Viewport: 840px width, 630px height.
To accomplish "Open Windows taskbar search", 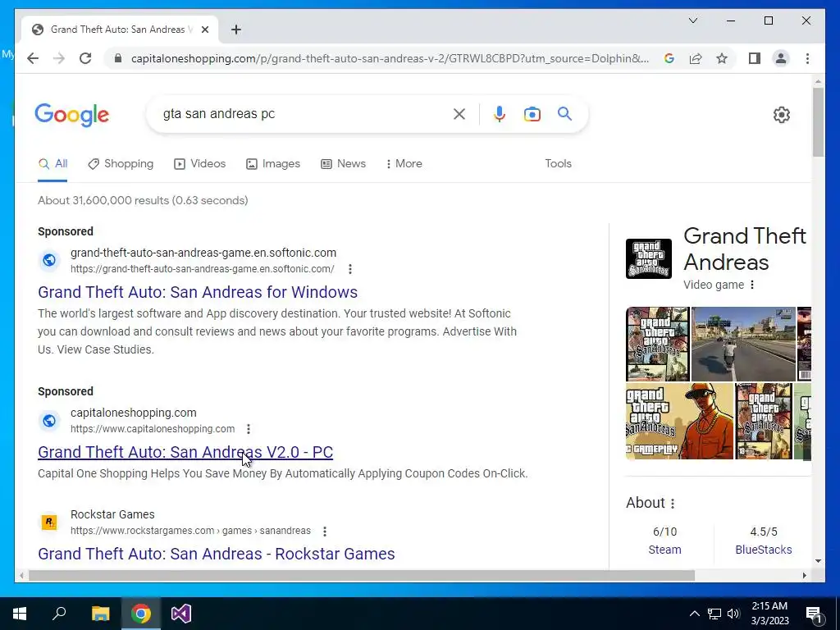I will coord(59,614).
